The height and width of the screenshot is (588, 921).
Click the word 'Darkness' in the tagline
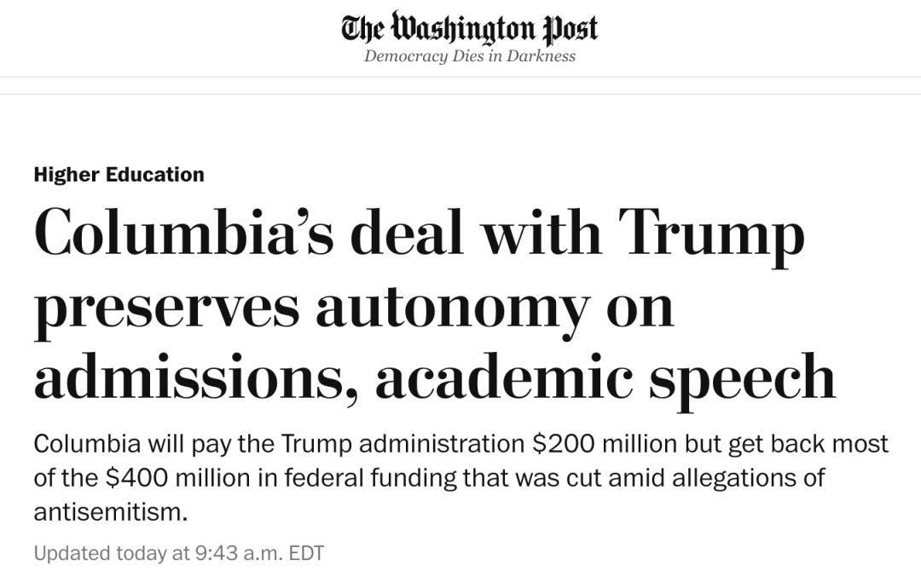click(542, 56)
